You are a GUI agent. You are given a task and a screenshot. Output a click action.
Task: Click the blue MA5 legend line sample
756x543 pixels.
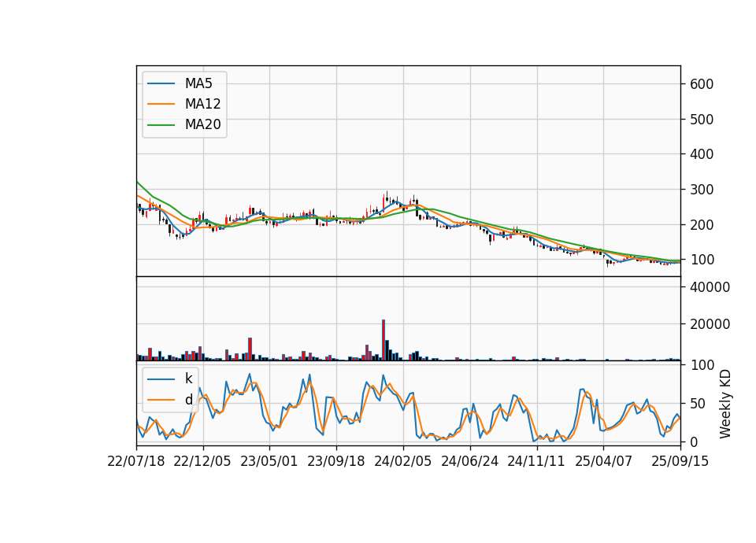coord(161,84)
